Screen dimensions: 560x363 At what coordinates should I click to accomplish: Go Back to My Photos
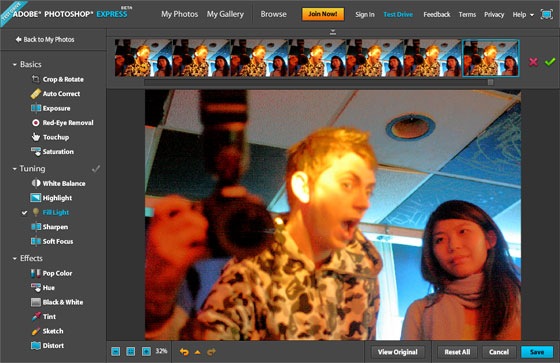pos(45,39)
